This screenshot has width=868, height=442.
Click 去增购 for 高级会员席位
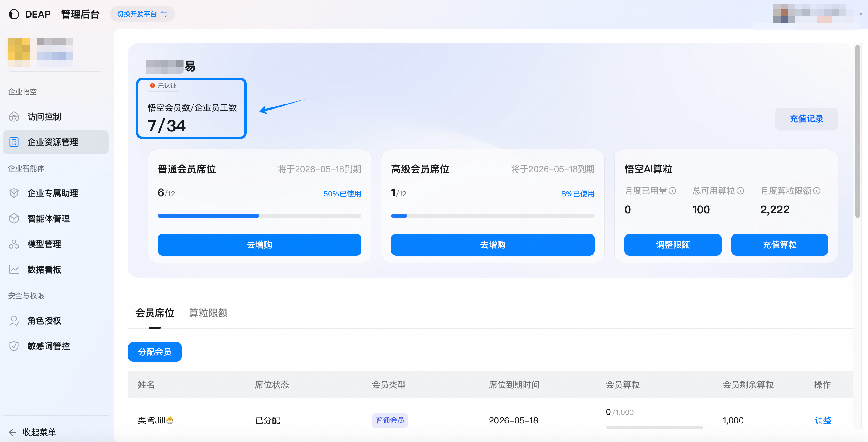493,245
